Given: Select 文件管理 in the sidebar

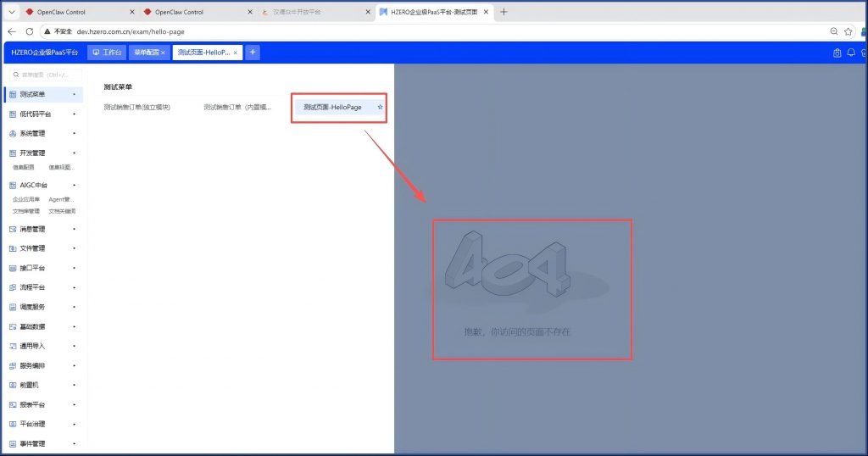Looking at the screenshot, I should pos(32,248).
